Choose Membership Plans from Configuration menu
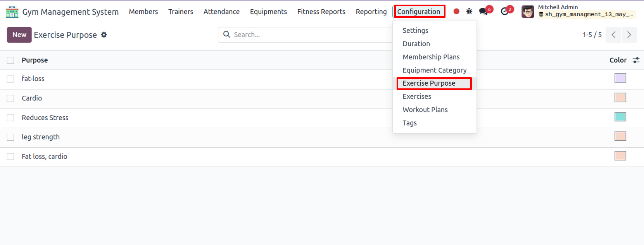Screen dimensions: 644x245 tap(431, 57)
